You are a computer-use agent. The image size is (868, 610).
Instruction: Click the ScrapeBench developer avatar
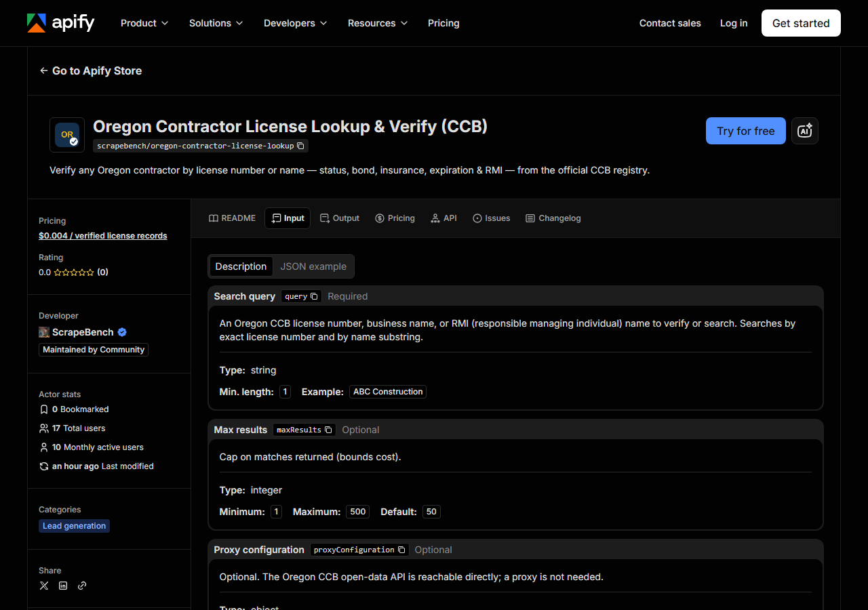(44, 332)
